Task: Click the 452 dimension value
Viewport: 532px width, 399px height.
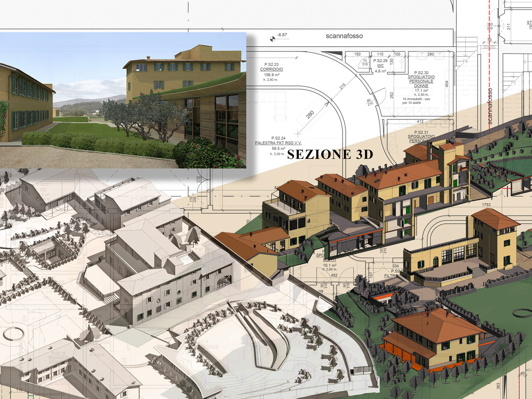Action: point(334,275)
